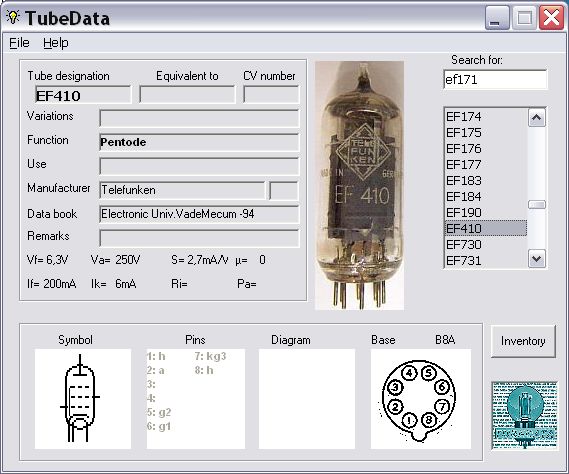569x474 pixels.
Task: Click the empty Variations field
Action: (x=199, y=118)
